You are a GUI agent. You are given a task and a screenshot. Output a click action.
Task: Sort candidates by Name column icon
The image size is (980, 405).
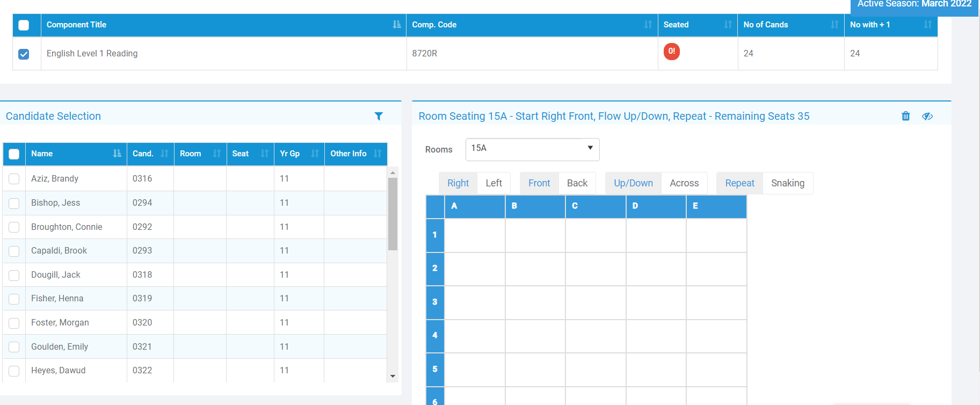[x=117, y=154]
